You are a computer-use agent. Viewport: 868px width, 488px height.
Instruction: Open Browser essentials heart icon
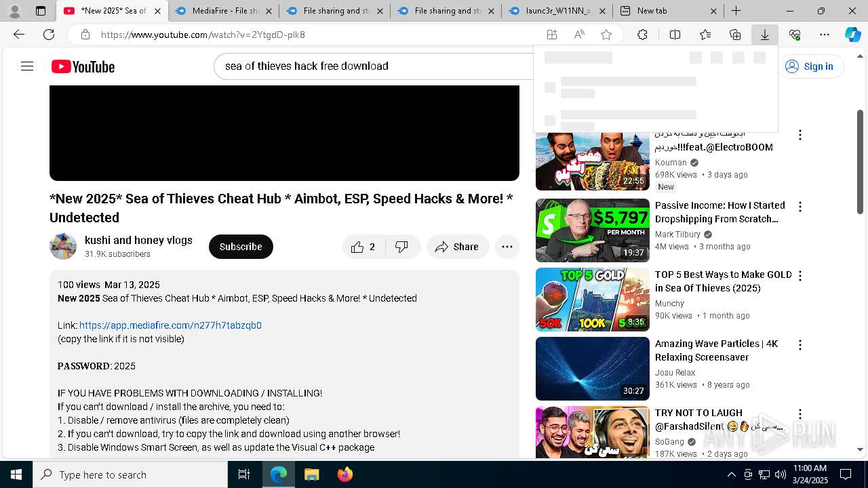(x=795, y=35)
